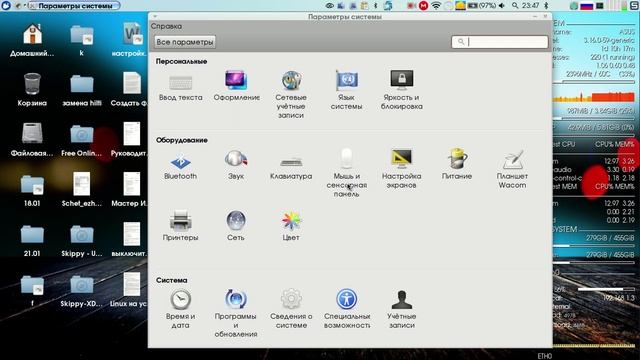
Task: Open the folder named f
Action: tap(32, 290)
